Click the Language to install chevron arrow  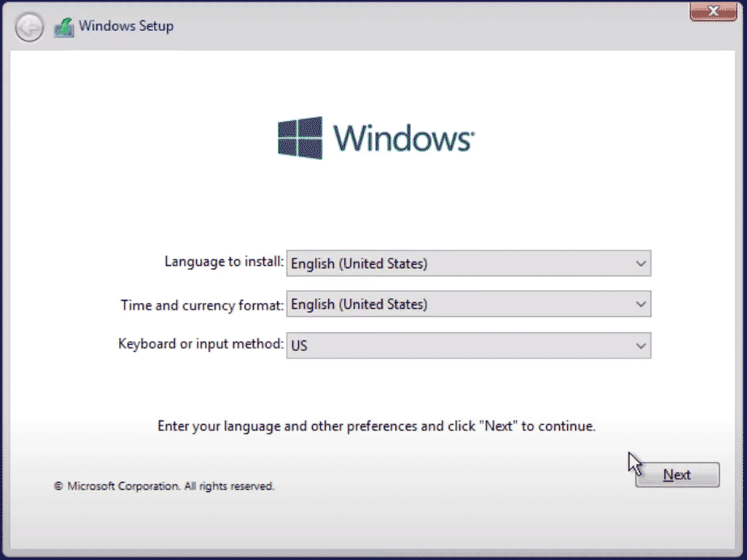[641, 264]
